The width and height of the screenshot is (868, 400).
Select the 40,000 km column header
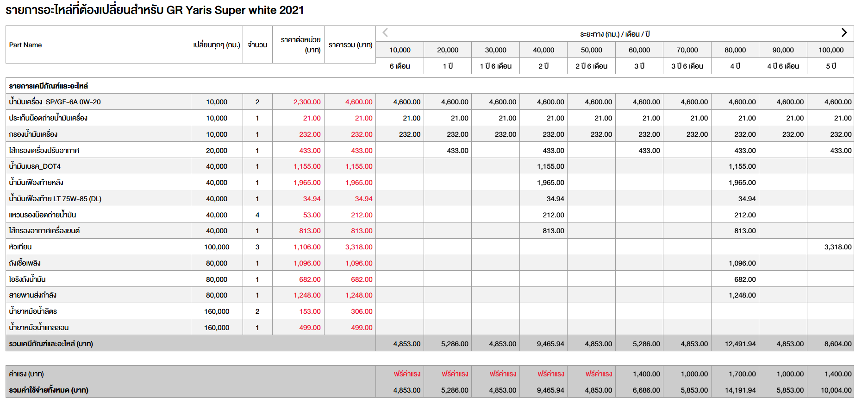543,50
